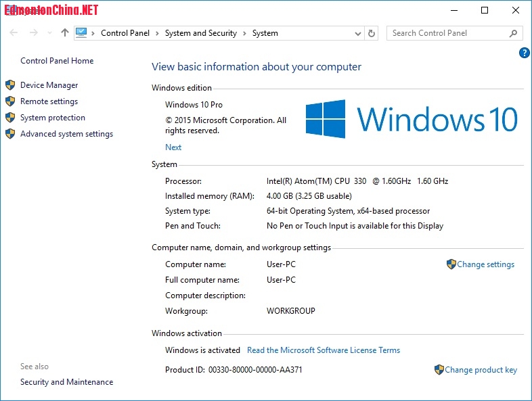Click the shield icon next to Change product key
The image size is (532, 401).
[x=439, y=370]
